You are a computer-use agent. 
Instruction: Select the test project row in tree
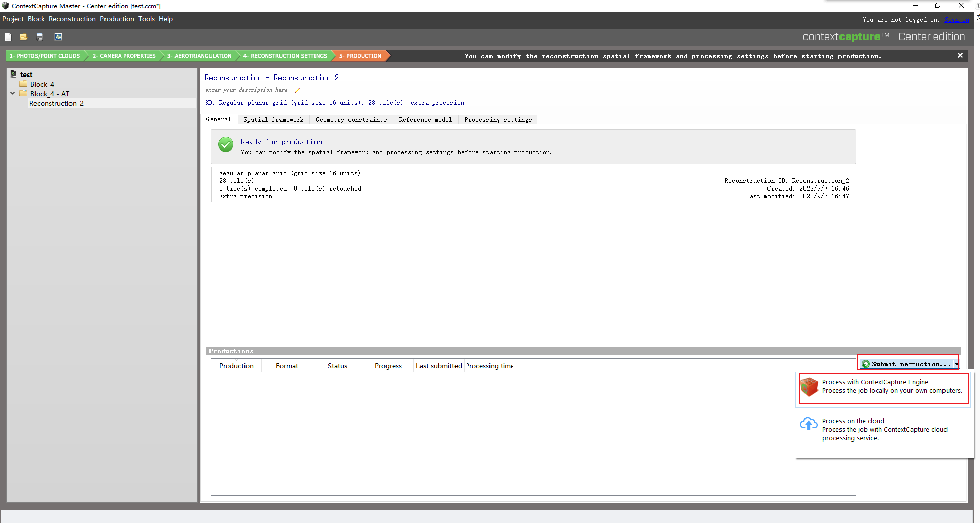(x=26, y=74)
